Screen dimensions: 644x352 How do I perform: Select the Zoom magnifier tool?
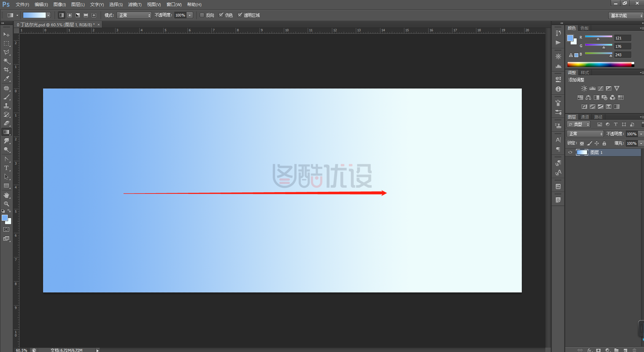6,204
